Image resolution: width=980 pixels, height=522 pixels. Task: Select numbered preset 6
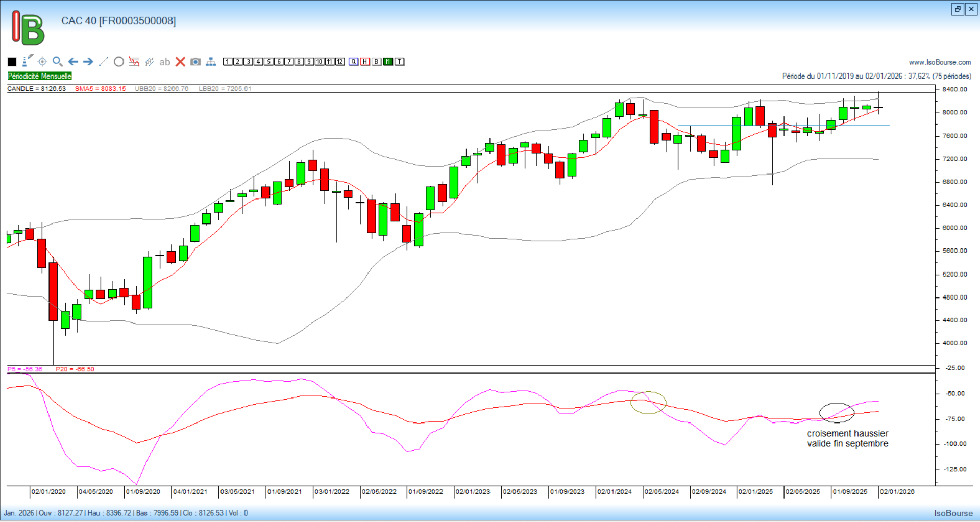pos(279,62)
